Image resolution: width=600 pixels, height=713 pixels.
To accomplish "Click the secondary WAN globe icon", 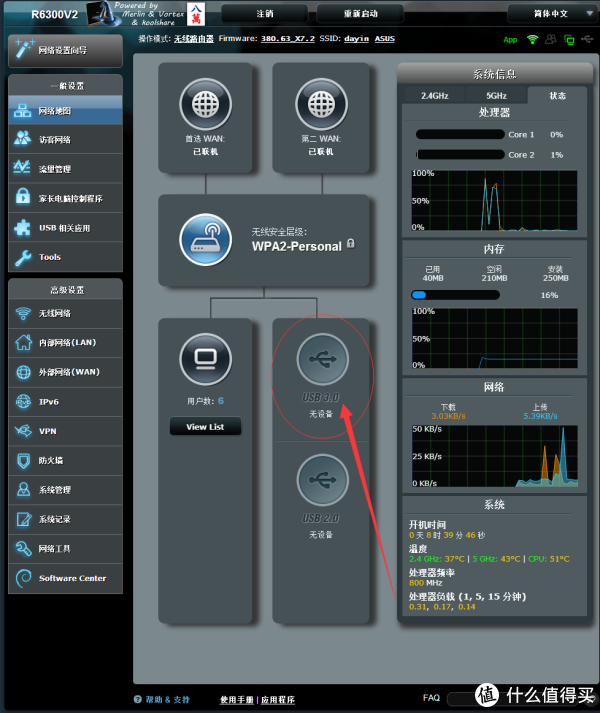I will pos(320,103).
